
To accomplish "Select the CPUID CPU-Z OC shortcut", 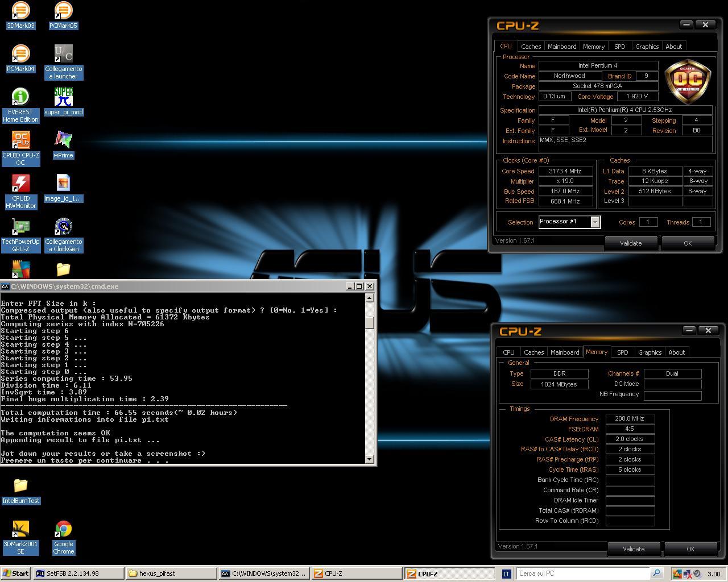I will (20, 148).
